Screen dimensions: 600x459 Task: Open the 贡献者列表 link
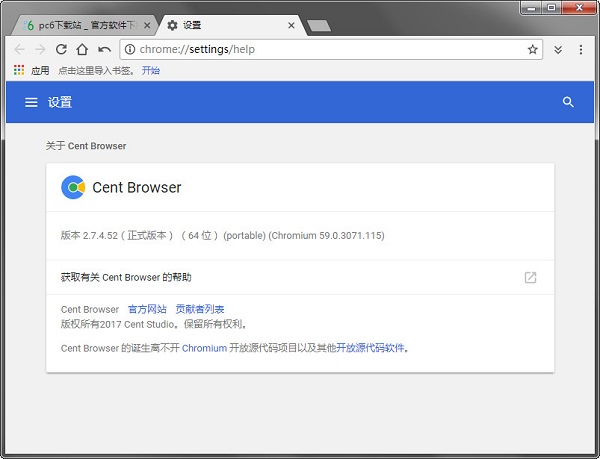coord(199,309)
